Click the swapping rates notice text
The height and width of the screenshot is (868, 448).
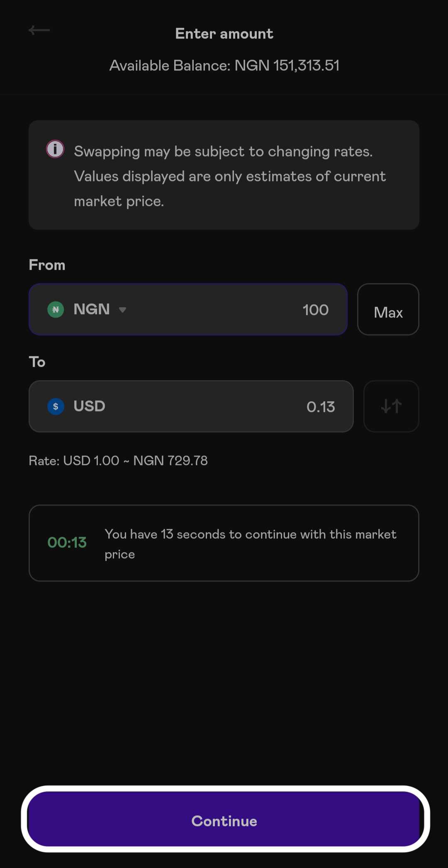[x=230, y=176]
